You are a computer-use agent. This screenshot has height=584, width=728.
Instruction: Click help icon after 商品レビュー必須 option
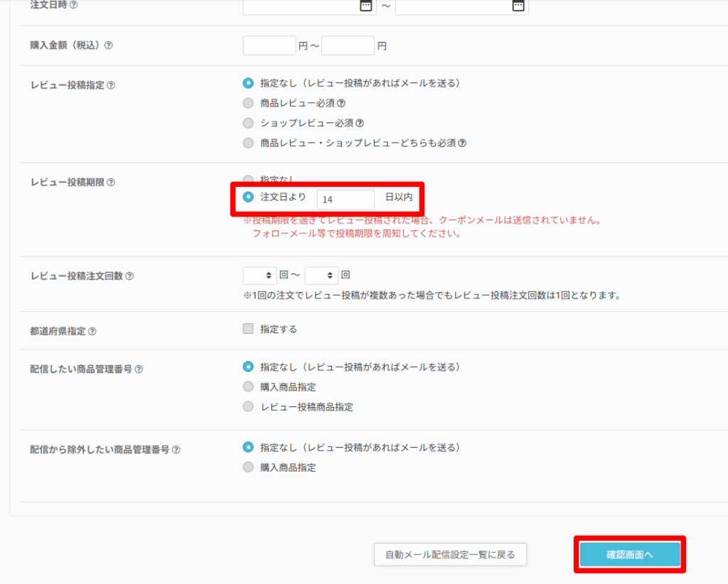341,103
